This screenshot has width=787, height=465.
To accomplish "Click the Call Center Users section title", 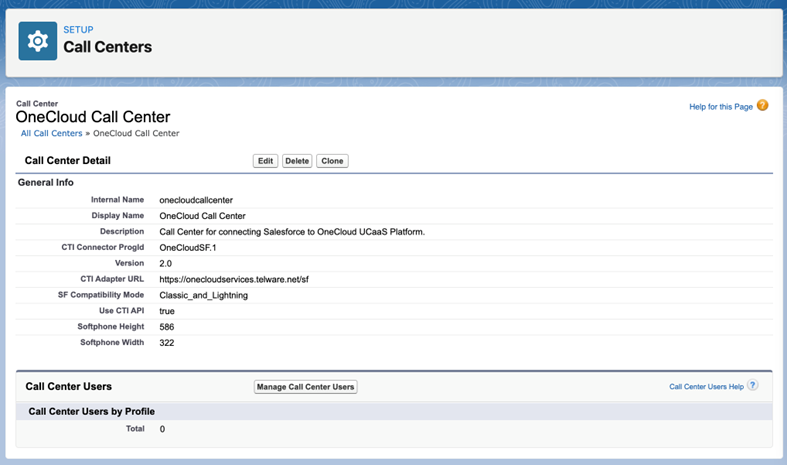I will (69, 386).
